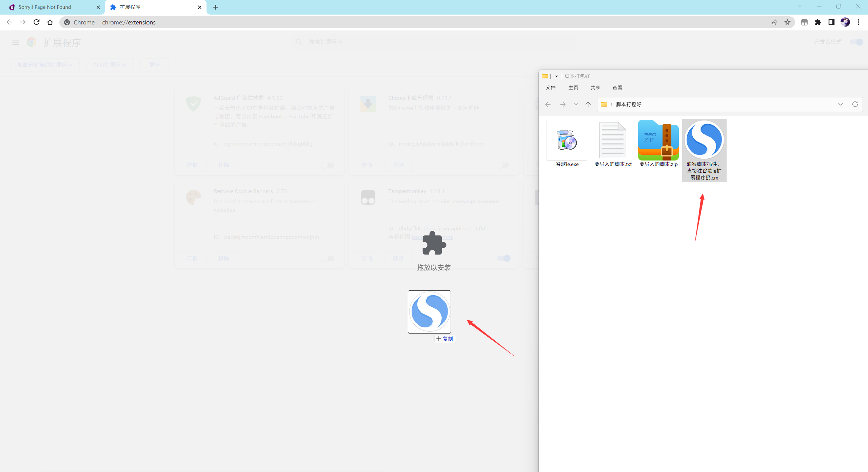The width and height of the screenshot is (868, 472).
Task: Open Chrome's three-dot menu
Action: click(x=859, y=22)
